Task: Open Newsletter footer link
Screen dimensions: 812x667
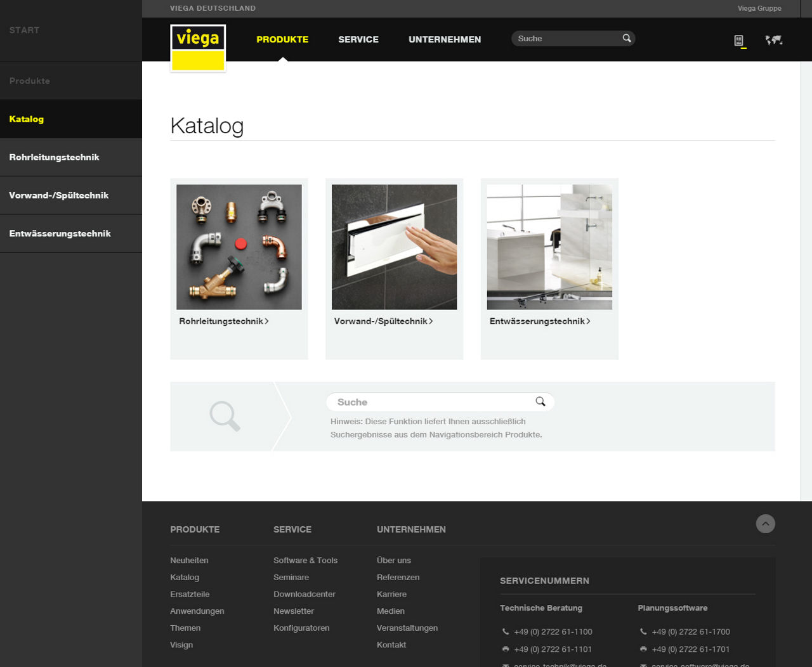Action: coord(294,611)
